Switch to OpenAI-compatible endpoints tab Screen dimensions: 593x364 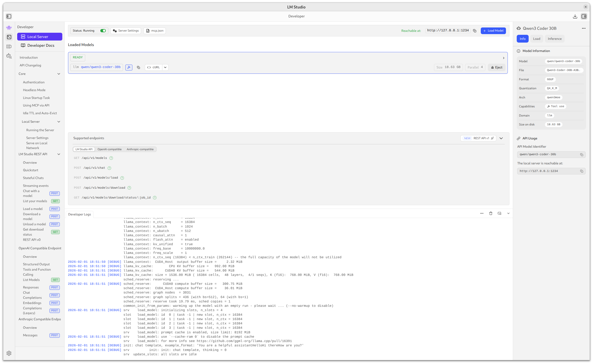(x=109, y=149)
